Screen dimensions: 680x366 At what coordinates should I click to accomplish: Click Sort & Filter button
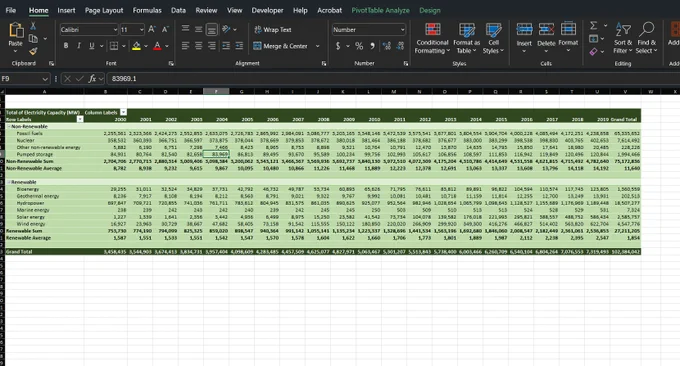623,38
